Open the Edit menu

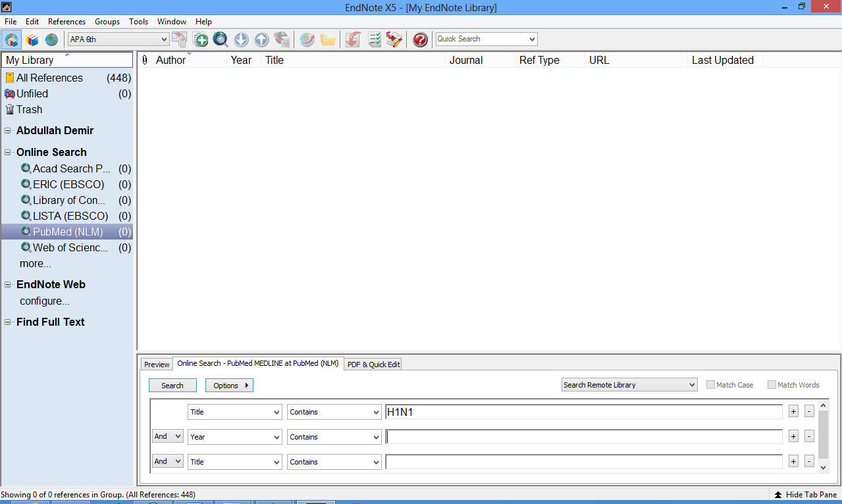point(32,22)
